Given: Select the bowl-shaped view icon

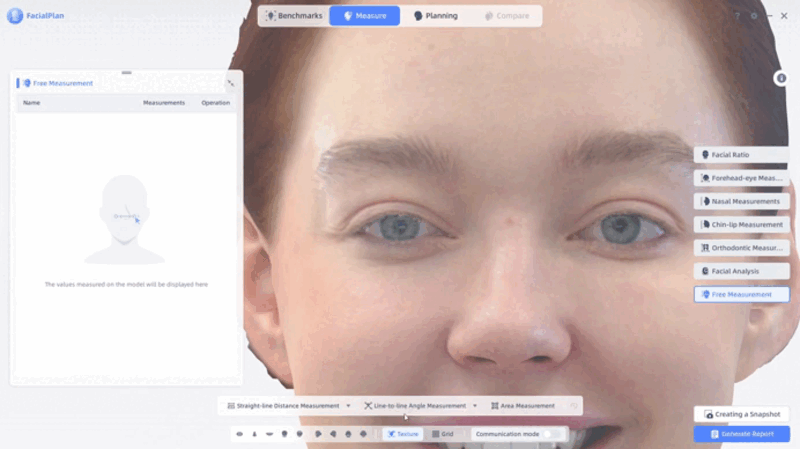Looking at the screenshot, I should click(269, 434).
